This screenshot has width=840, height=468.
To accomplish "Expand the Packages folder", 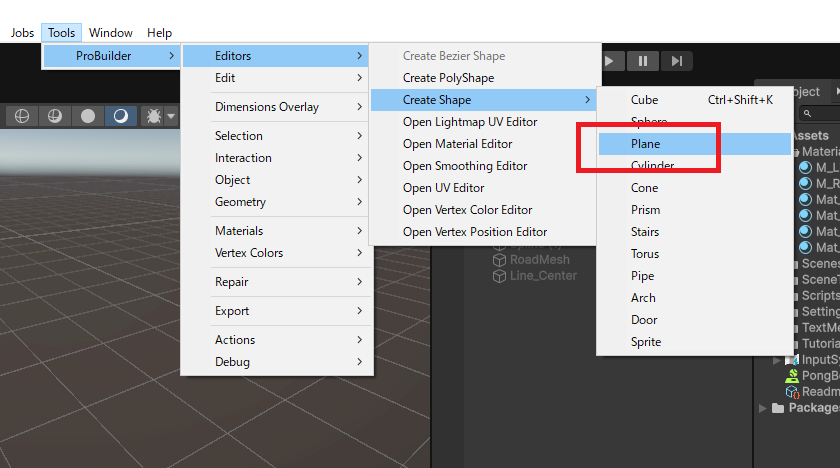I will point(765,408).
